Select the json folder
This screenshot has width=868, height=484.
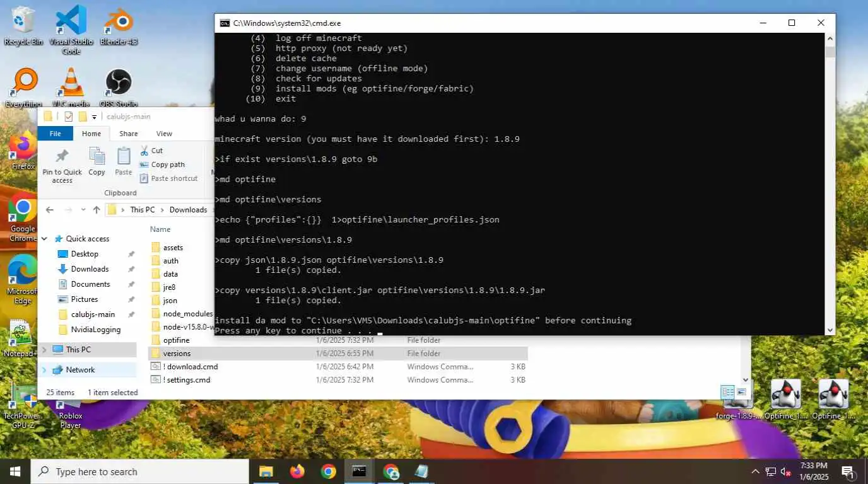[170, 301]
